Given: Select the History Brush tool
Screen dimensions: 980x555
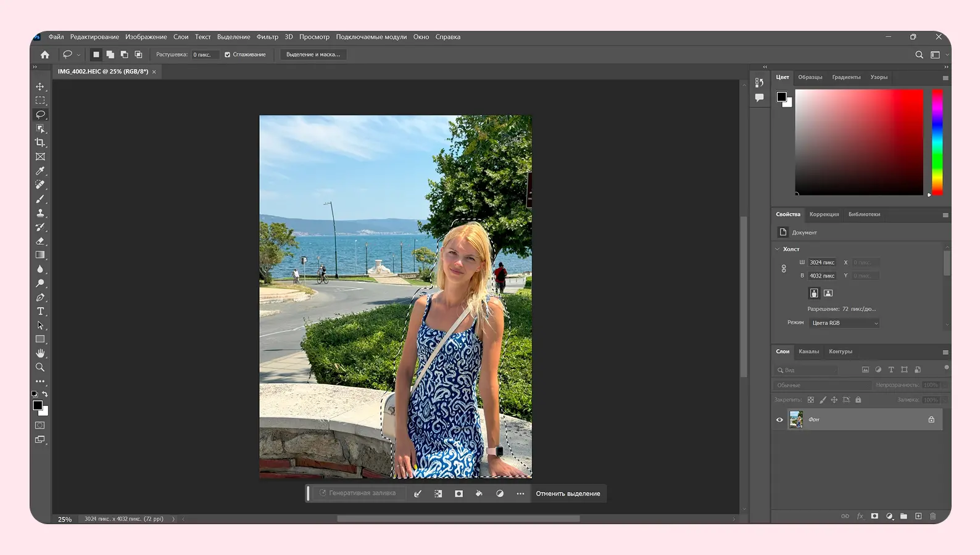Looking at the screenshot, I should point(40,227).
